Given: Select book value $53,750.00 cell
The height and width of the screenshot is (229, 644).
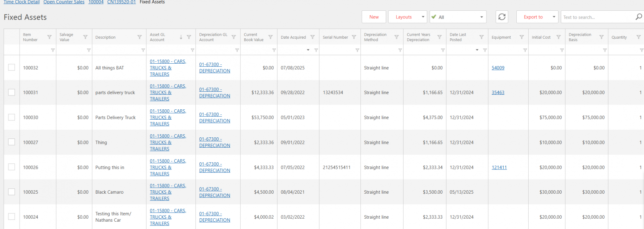Looking at the screenshot, I should coord(259,117).
